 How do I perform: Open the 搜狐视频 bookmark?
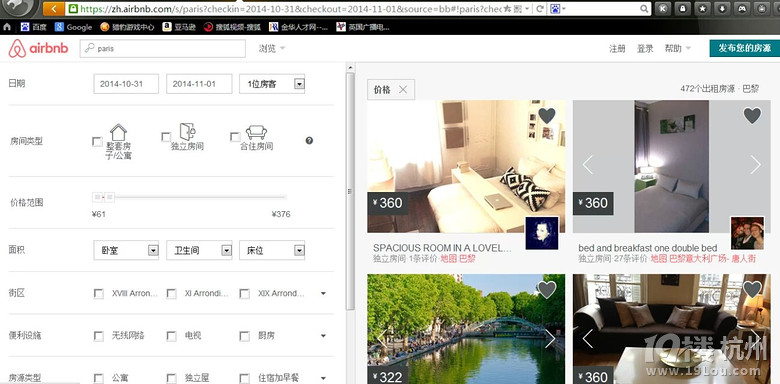click(x=232, y=27)
